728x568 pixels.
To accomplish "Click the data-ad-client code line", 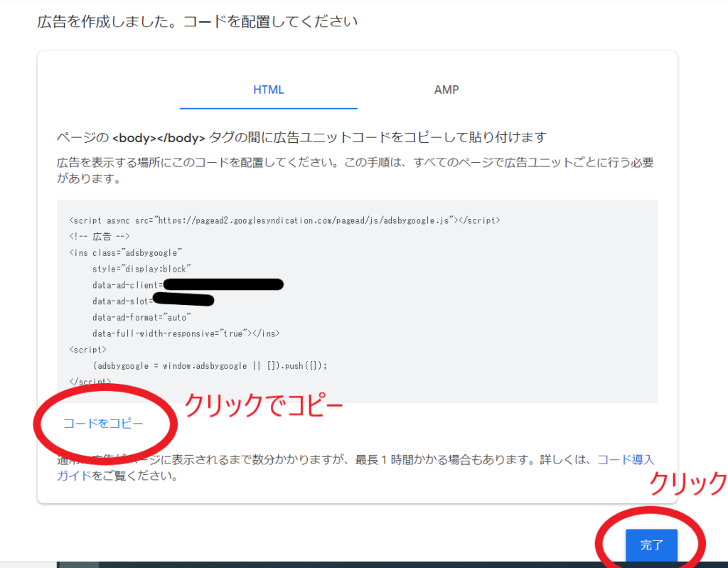I will point(188,284).
